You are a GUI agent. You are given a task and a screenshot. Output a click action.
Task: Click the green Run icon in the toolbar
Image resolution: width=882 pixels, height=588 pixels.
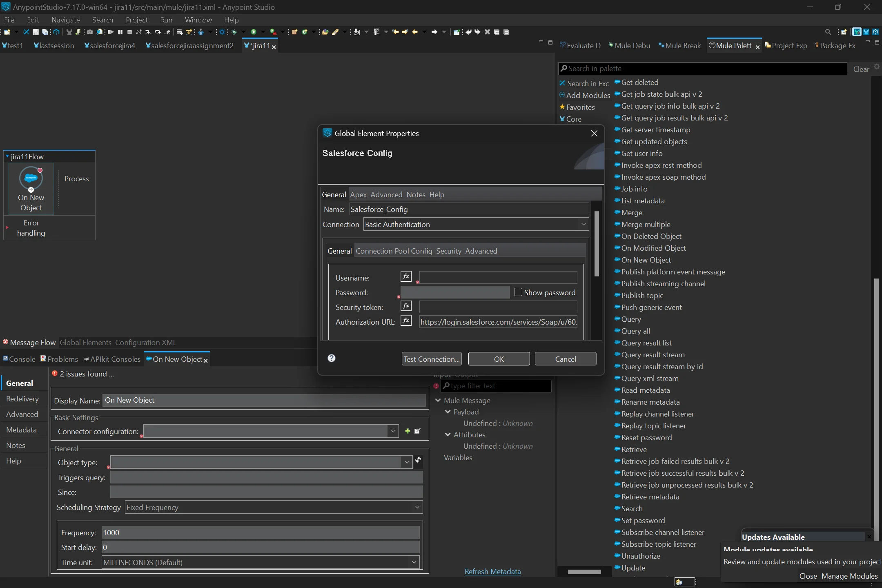pos(254,32)
